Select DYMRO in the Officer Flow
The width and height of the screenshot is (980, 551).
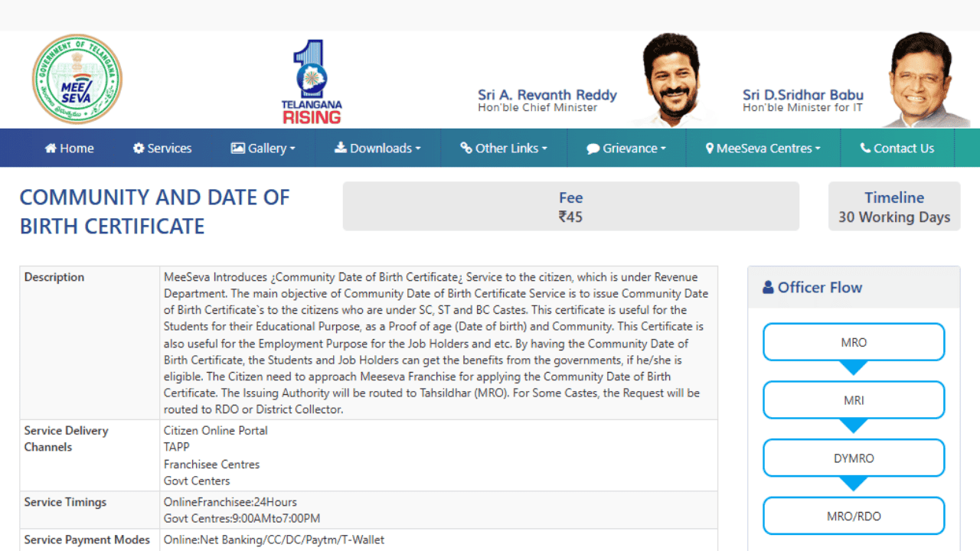click(853, 458)
